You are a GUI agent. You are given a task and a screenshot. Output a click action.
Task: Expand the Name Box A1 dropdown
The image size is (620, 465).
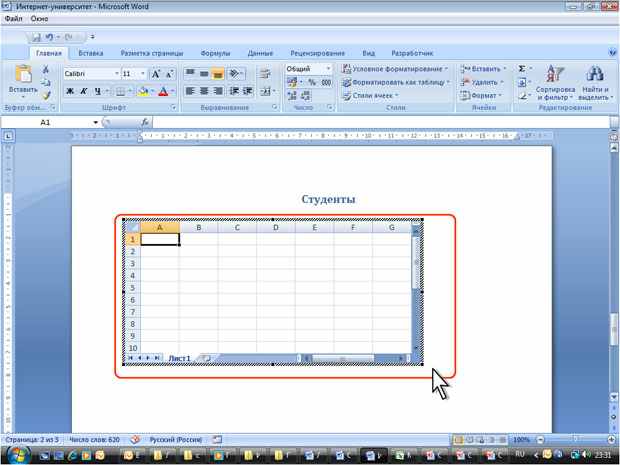(95, 123)
